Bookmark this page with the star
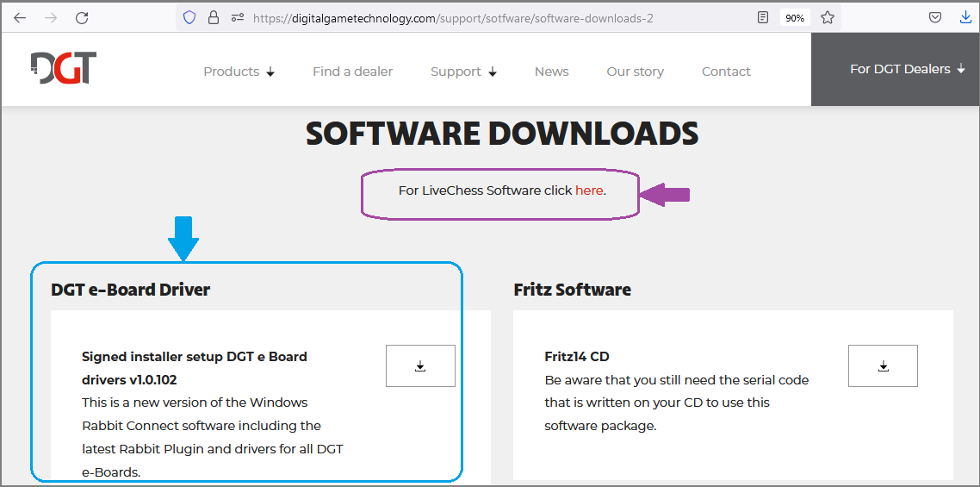Viewport: 980px width, 487px height. [828, 17]
